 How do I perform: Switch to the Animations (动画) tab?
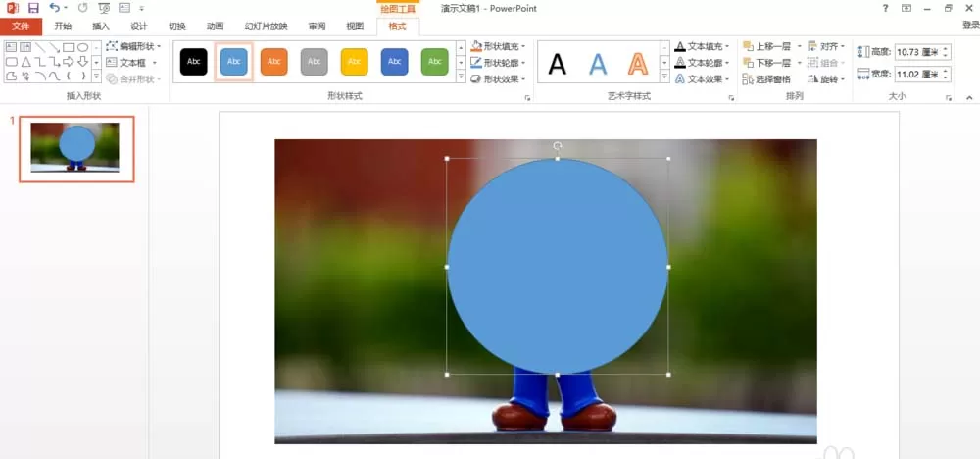click(x=215, y=26)
